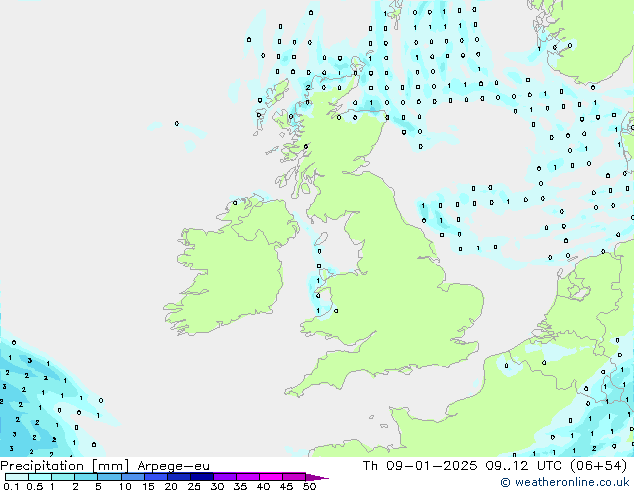Pick the 10–15 mm legend color swatch
The image size is (634, 490).
click(x=133, y=477)
